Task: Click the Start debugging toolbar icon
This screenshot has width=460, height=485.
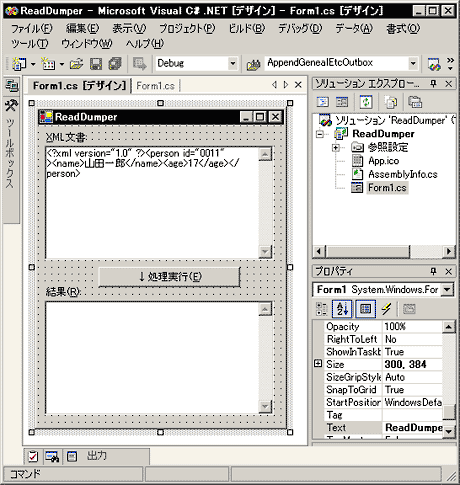Action: click(x=139, y=64)
